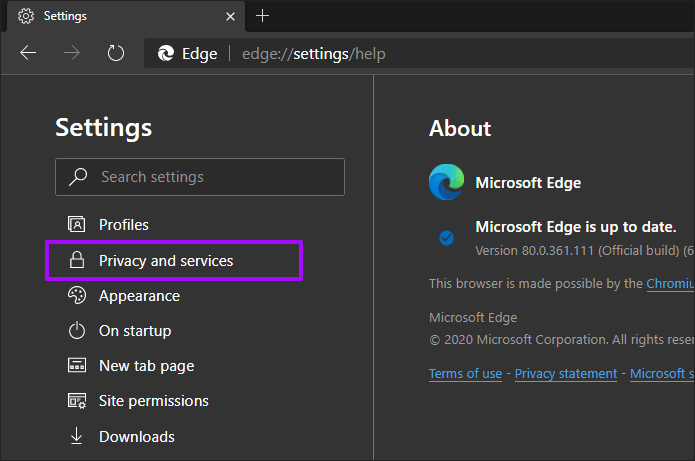695x461 pixels.
Task: Open On startup settings
Action: [x=135, y=331]
